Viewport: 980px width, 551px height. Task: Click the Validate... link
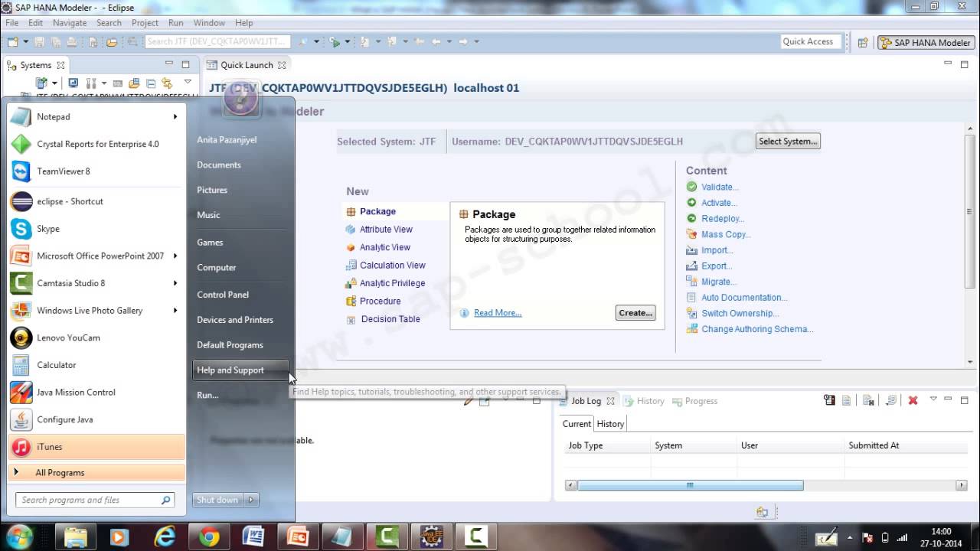(720, 187)
